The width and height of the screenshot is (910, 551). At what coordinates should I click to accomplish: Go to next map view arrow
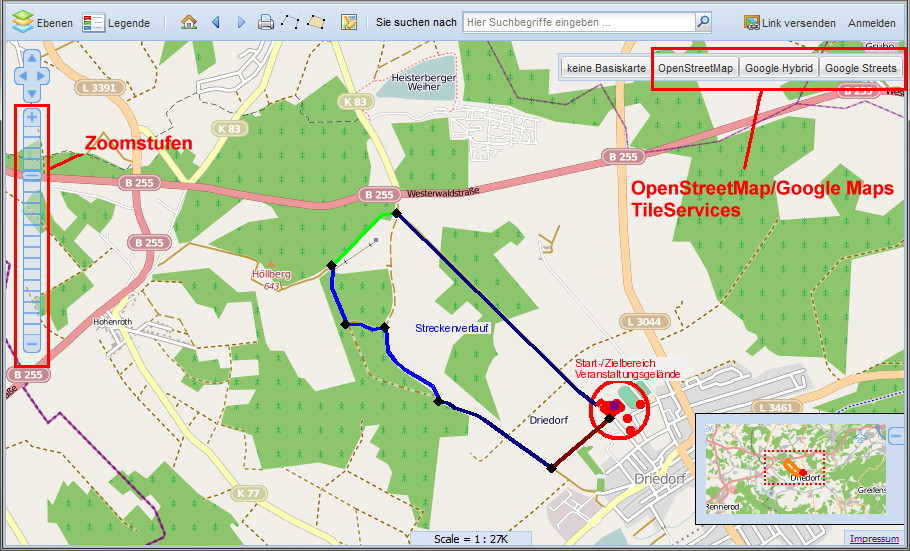(240, 22)
